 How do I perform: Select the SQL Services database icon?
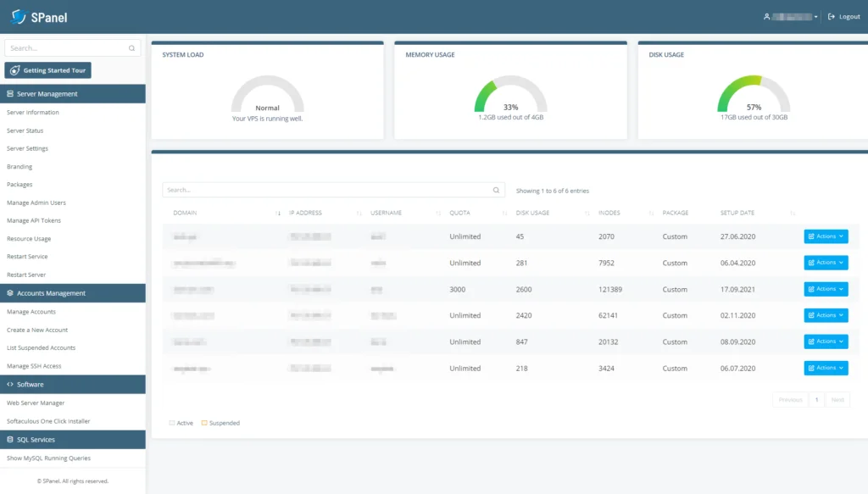coord(8,439)
